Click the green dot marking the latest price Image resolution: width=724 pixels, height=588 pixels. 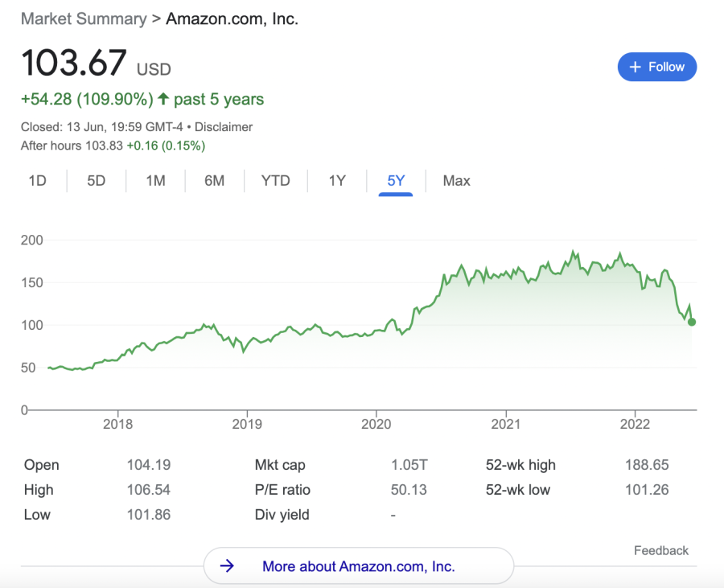690,323
